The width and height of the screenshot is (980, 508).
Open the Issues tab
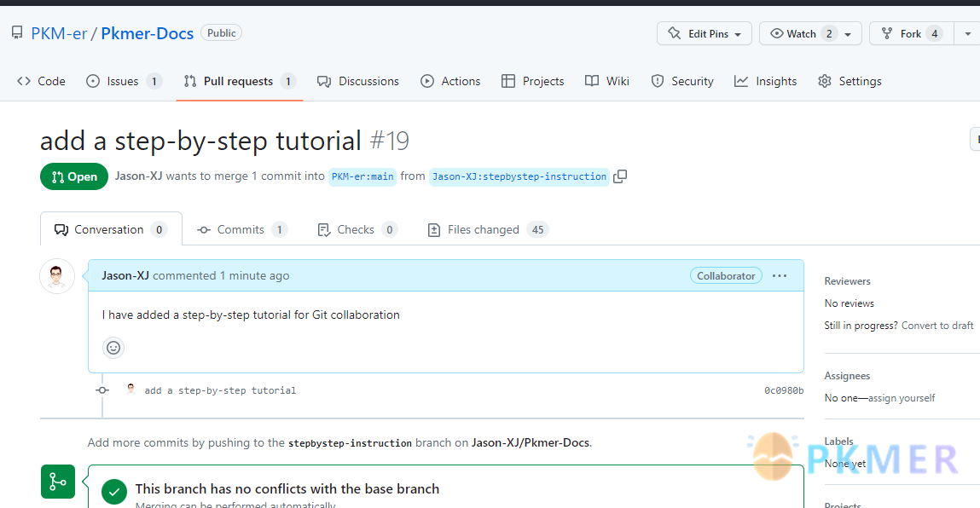pyautogui.click(x=124, y=81)
